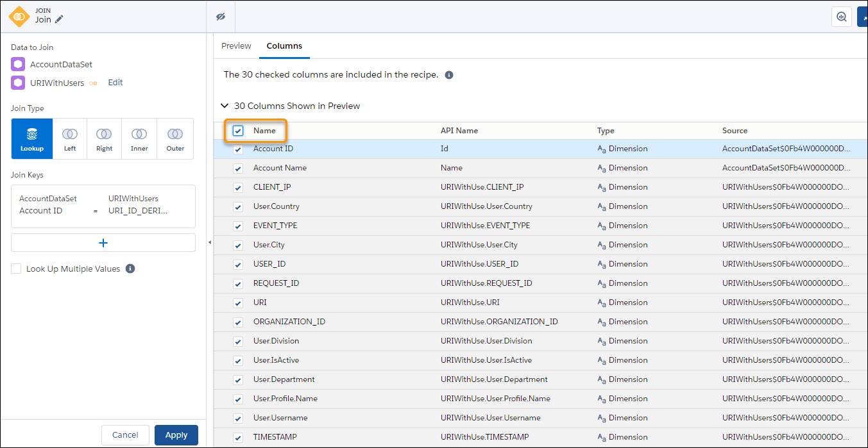Toggle the hidden-eye preview icon

click(221, 16)
